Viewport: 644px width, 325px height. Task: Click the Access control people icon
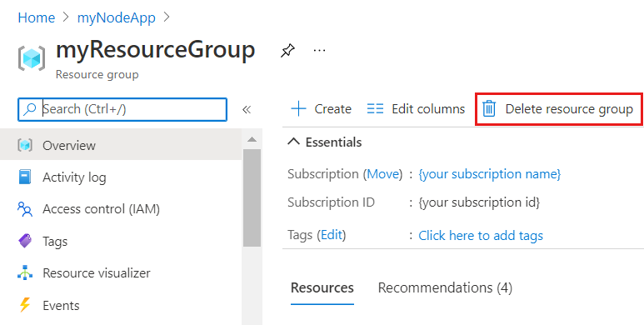tap(25, 209)
